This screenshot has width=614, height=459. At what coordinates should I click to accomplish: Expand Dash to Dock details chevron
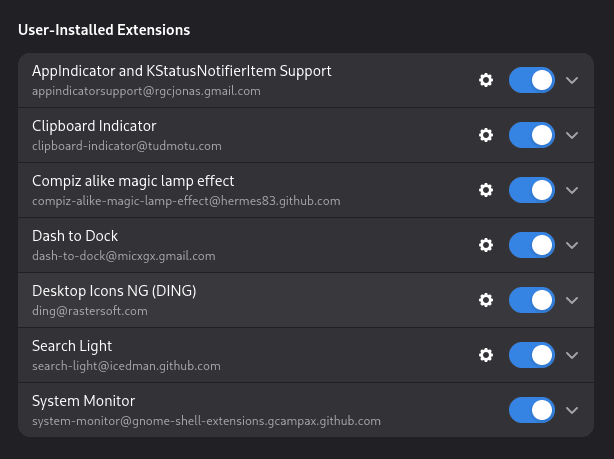click(572, 245)
